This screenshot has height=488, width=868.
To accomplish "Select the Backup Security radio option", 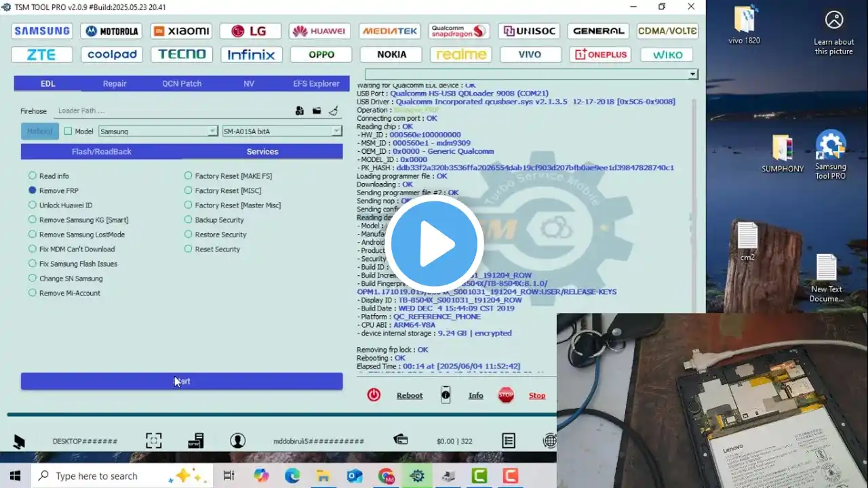I will [x=214, y=220].
